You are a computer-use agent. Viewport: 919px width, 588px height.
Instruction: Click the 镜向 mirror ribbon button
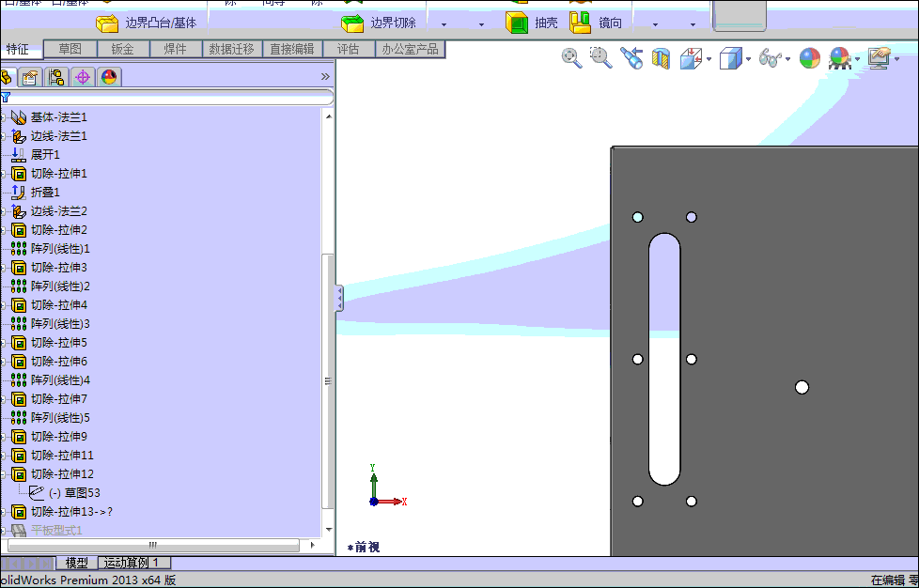click(x=596, y=23)
